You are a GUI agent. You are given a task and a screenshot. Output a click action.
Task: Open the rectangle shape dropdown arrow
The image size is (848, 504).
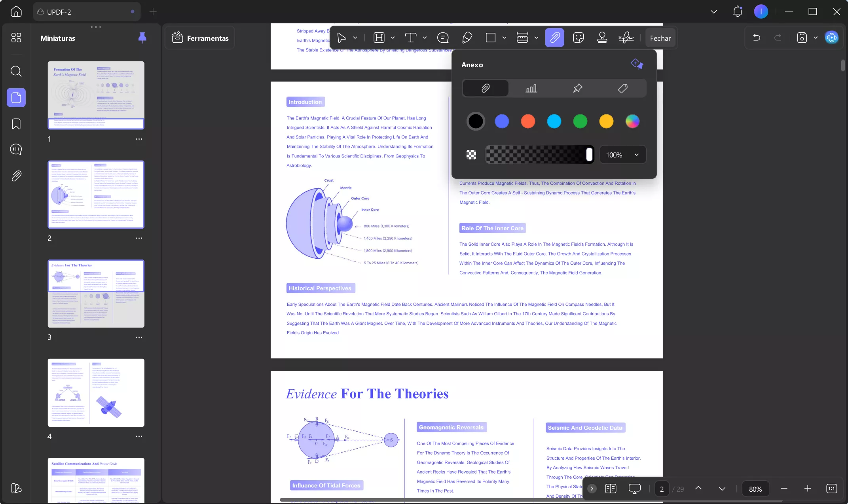click(x=504, y=38)
